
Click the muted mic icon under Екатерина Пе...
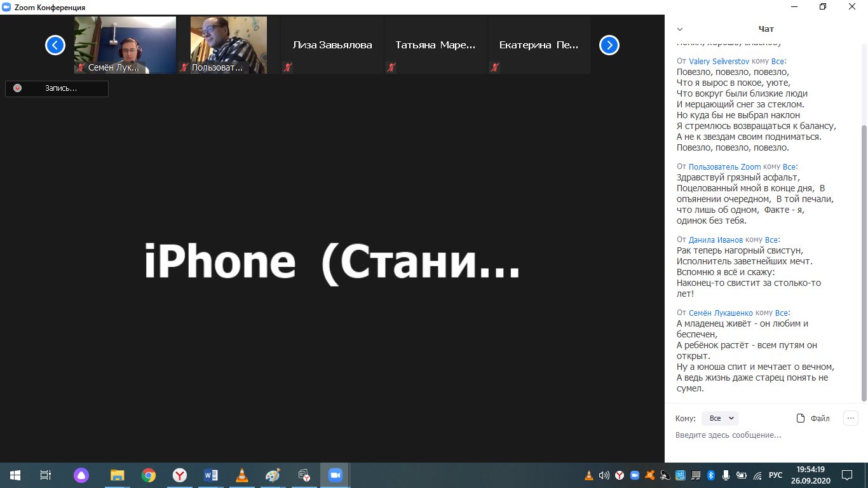click(495, 67)
